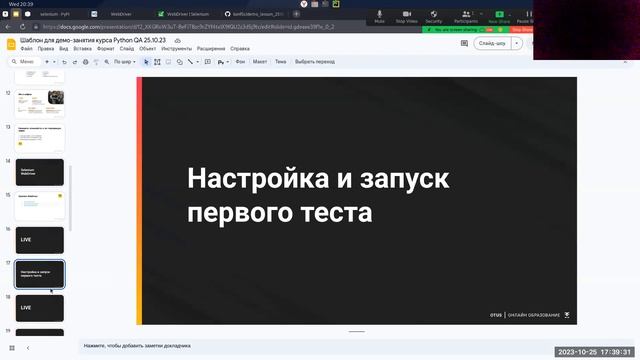Open the По шир zoom dropdown

click(124, 62)
